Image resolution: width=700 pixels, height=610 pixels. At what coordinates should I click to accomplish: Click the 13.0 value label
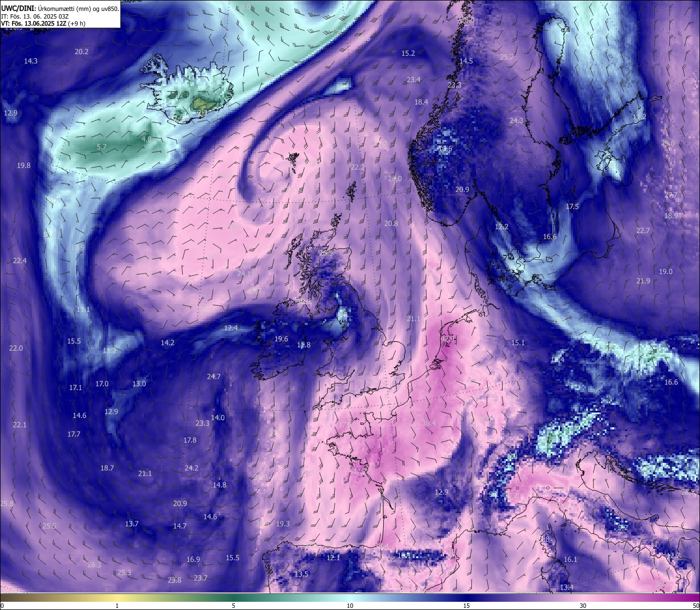139,384
